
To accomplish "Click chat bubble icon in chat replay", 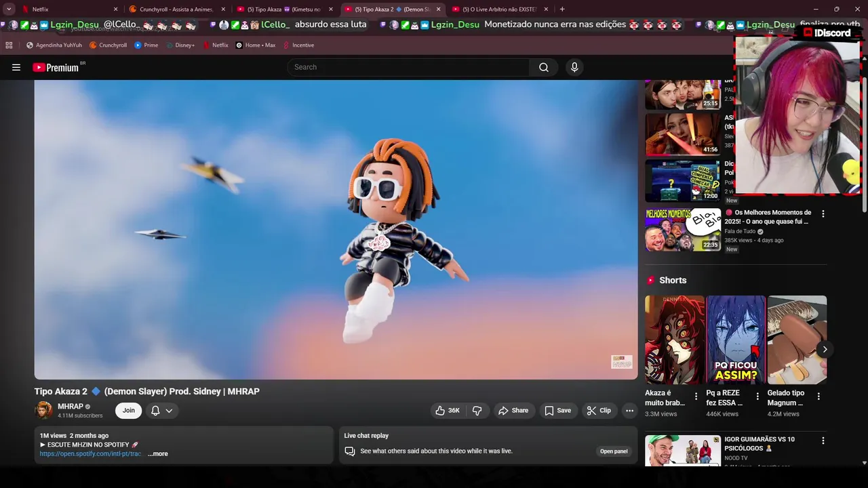I will point(350,451).
